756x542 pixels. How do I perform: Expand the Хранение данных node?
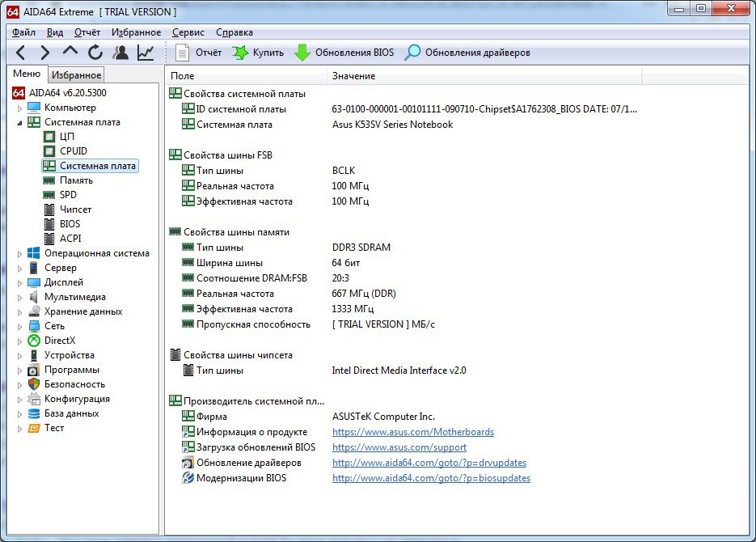pos(19,312)
